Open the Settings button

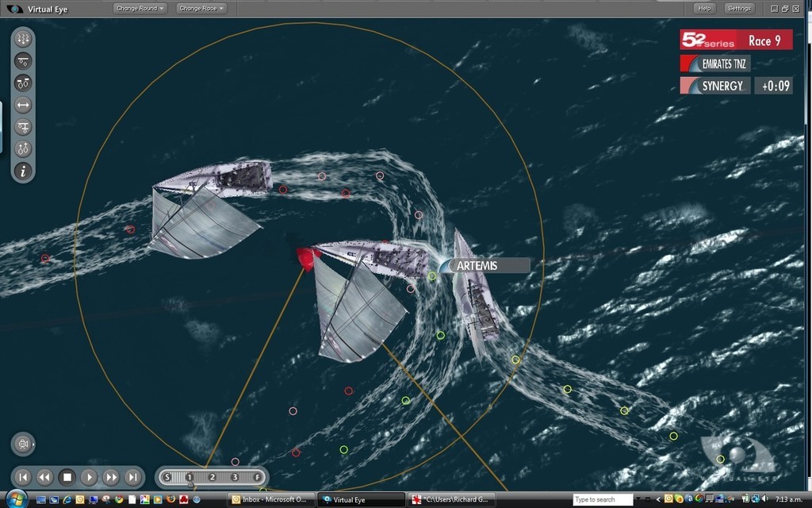pos(739,8)
